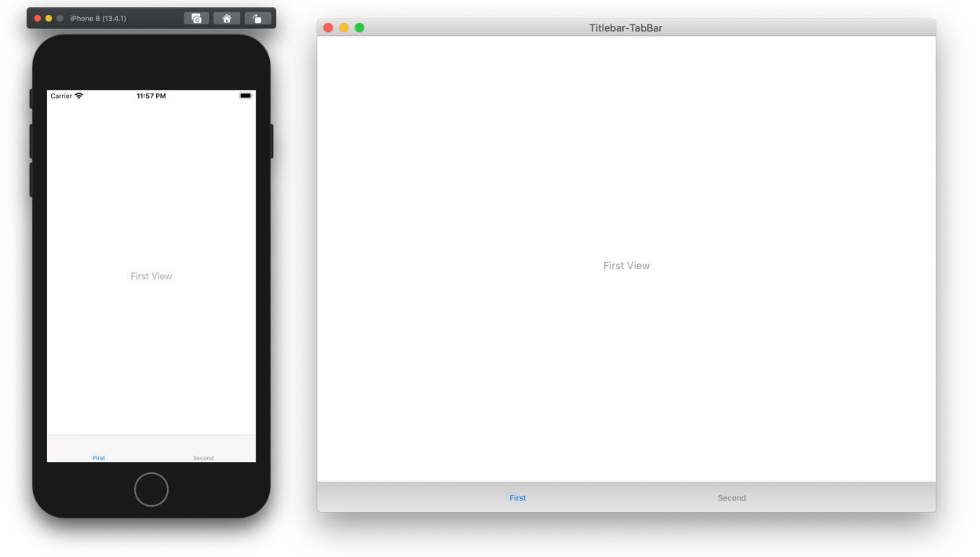Screen dimensions: 980x557
Task: Select Second tab on iPhone simulator
Action: tap(203, 458)
